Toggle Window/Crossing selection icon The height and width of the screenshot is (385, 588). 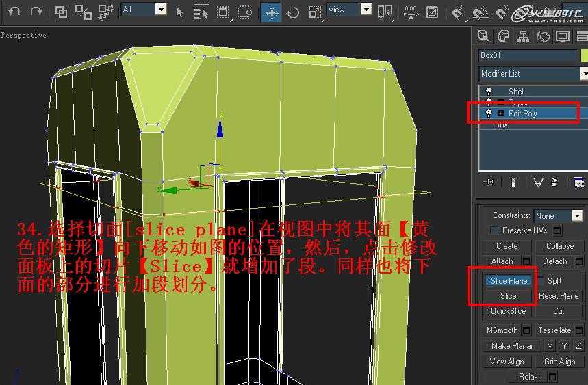245,12
